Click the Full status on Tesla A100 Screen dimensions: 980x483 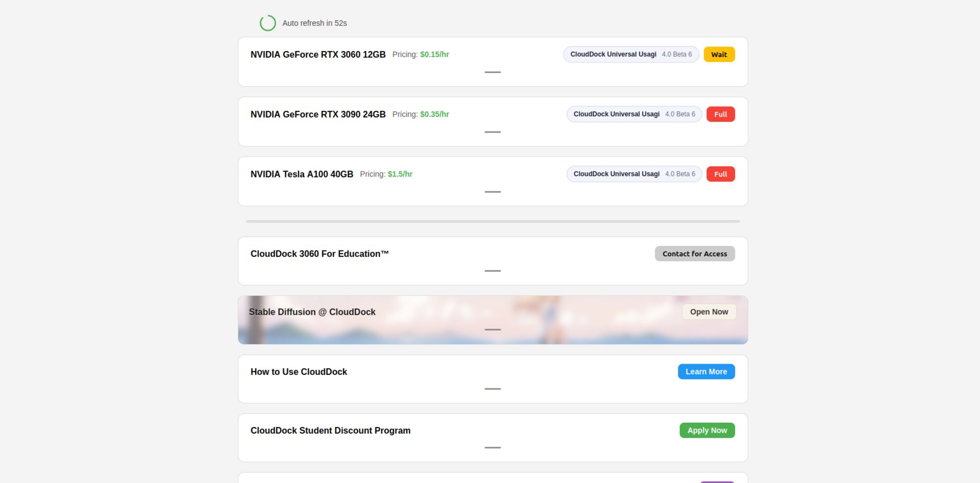coord(720,174)
